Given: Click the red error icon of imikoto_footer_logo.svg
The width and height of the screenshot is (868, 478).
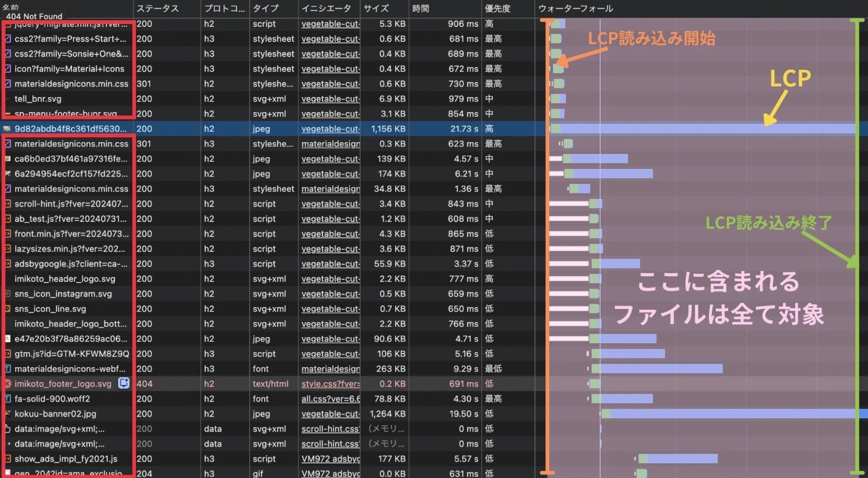Looking at the screenshot, I should (7, 384).
